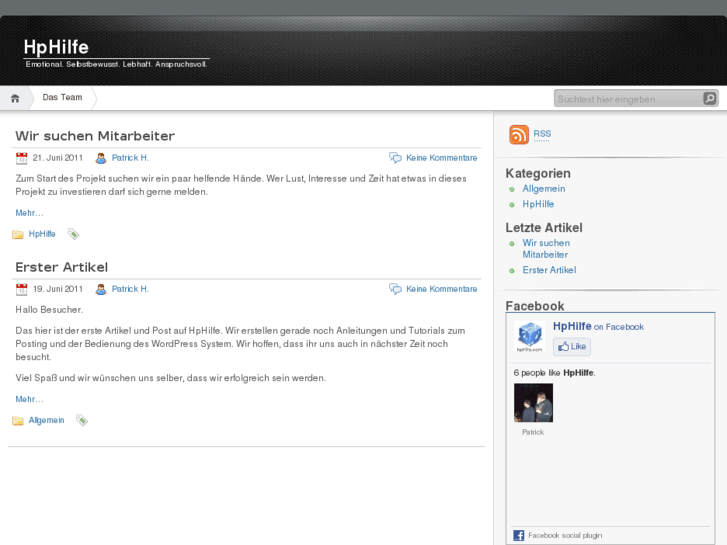Screen dimensions: 727x545
Task: Open the Wir suchen Mitarbeiter post title
Action: click(x=95, y=136)
